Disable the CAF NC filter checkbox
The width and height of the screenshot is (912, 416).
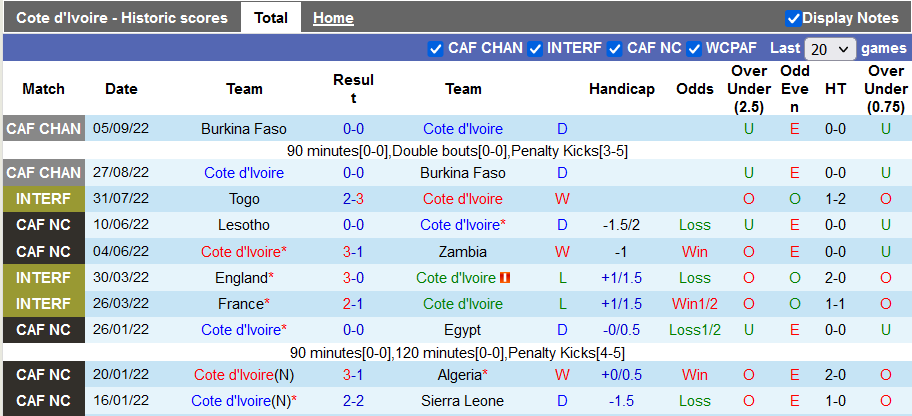(x=614, y=48)
